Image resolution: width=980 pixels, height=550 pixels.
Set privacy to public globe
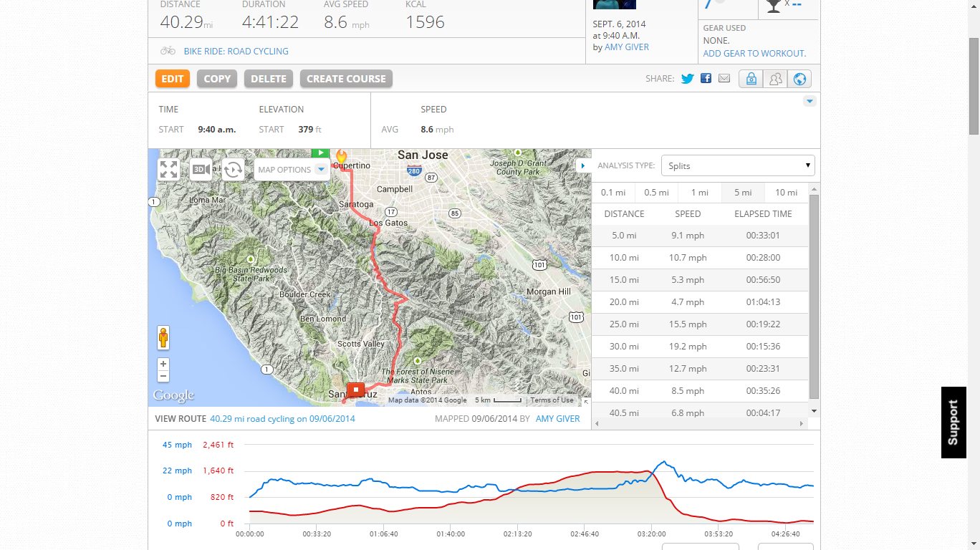coord(799,79)
